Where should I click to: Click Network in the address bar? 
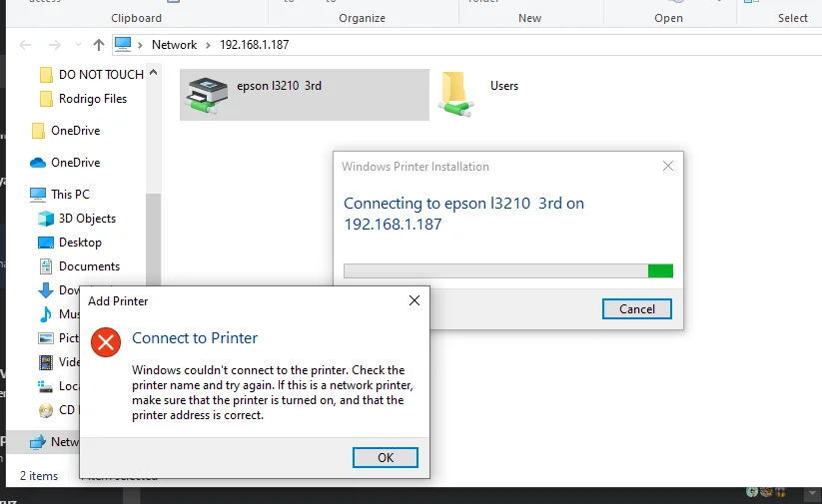click(x=174, y=45)
